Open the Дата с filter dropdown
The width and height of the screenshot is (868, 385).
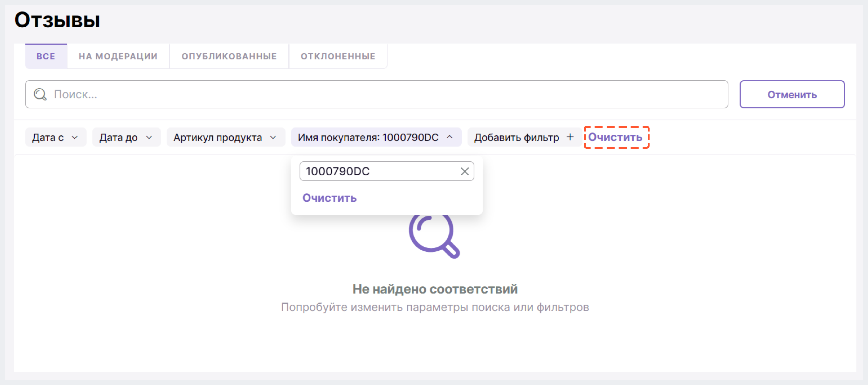point(56,137)
